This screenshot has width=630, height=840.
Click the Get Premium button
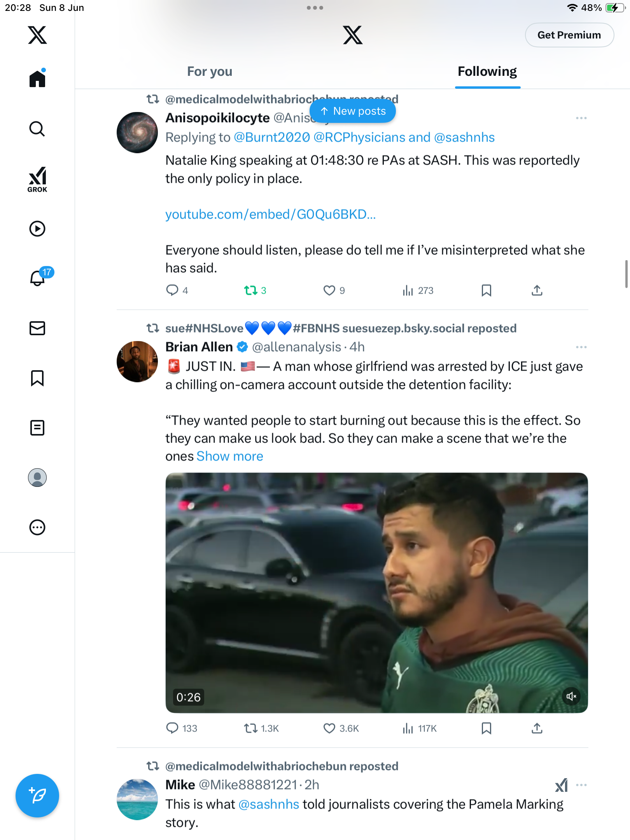pyautogui.click(x=569, y=35)
